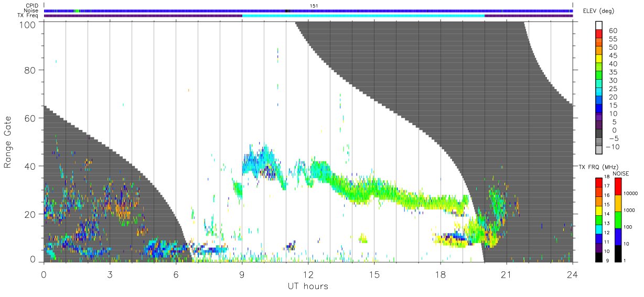Viewport: 644px width, 297px height.
Task: Click the Noise row label
Action: pyautogui.click(x=31, y=10)
